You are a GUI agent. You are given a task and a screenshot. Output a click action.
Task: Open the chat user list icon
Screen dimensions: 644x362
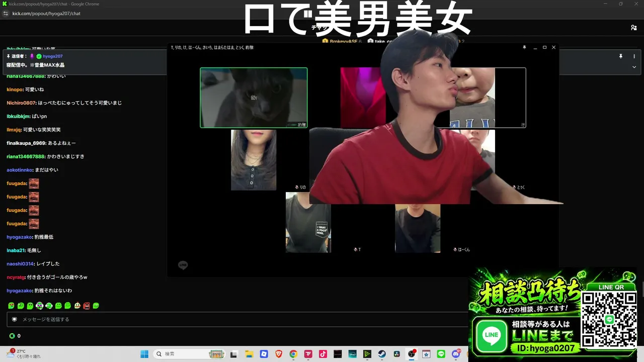pos(633,28)
